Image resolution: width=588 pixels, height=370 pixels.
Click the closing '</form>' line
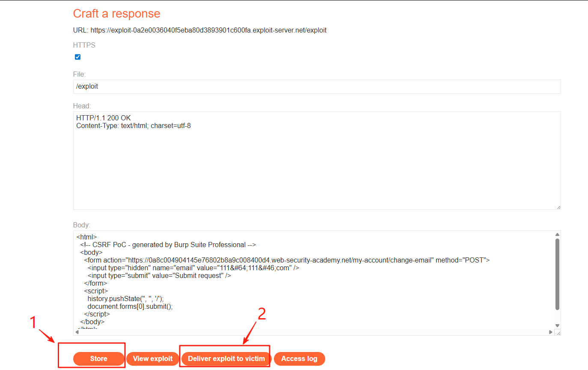click(x=95, y=283)
